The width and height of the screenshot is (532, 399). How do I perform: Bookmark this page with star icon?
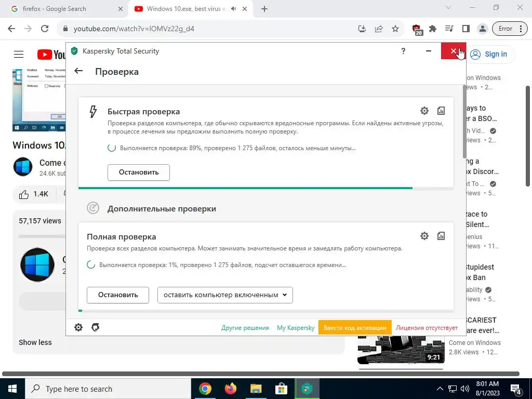click(395, 29)
